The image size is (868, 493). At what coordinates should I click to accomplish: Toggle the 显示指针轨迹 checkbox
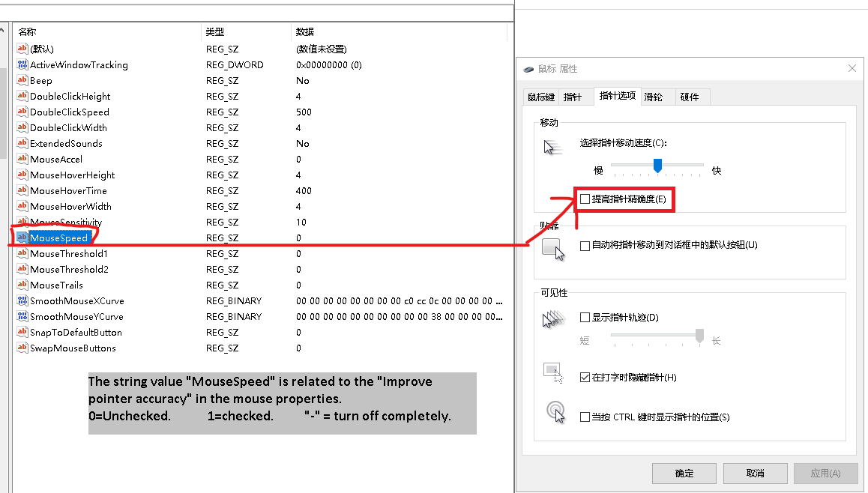pos(585,318)
